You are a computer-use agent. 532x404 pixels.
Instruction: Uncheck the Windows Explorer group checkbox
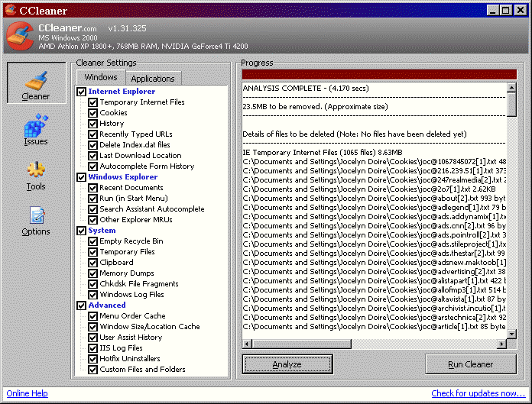(82, 177)
